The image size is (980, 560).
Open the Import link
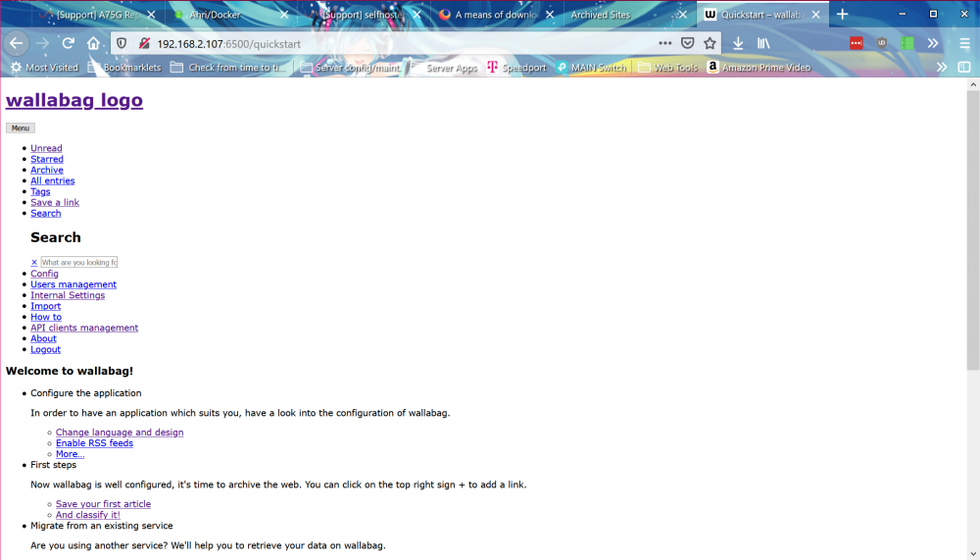pyautogui.click(x=46, y=306)
